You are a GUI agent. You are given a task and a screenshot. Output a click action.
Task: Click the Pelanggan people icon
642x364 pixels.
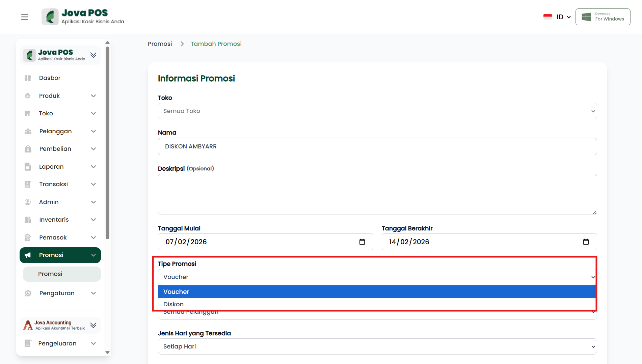28,131
